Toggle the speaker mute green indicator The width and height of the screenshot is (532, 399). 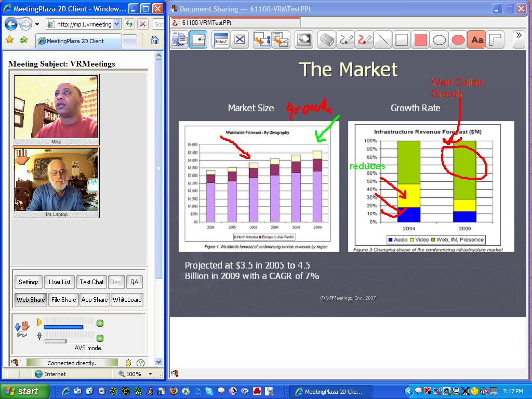[x=100, y=323]
